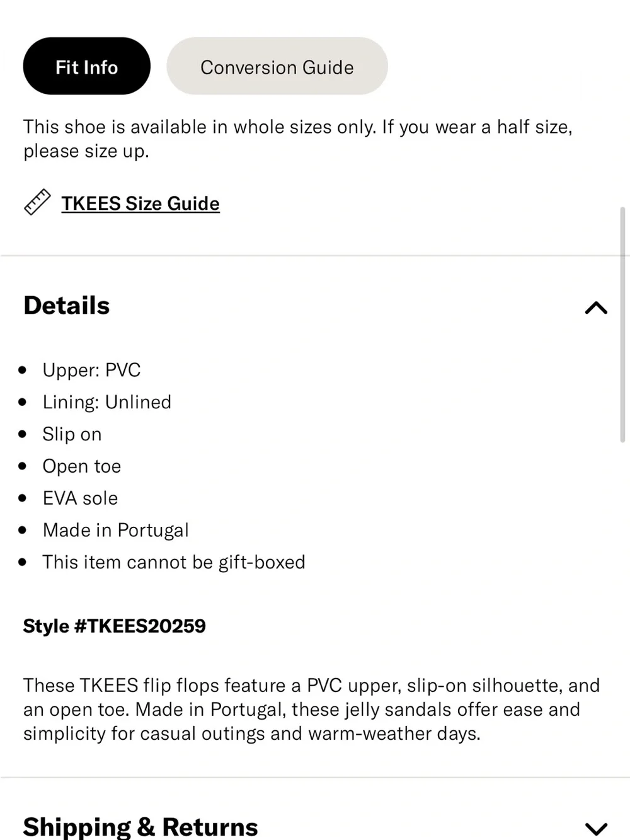Viewport: 630px width, 840px height.
Task: Open the TKEES Size Guide link
Action: (x=140, y=204)
